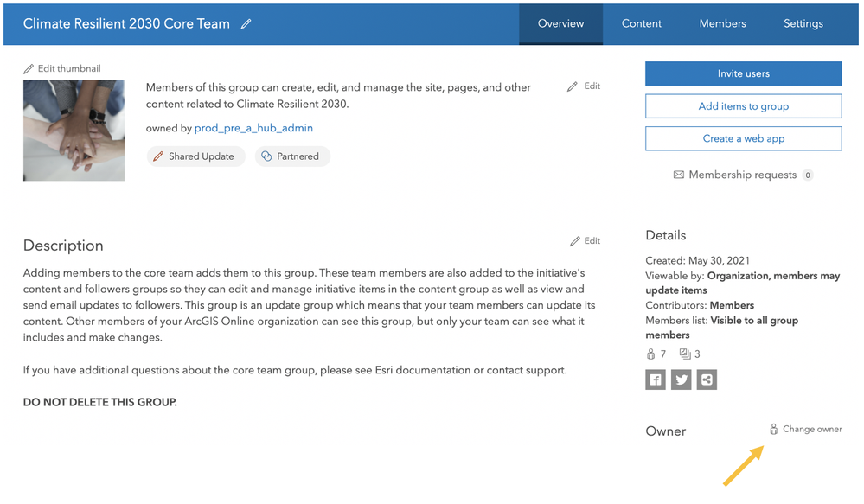The width and height of the screenshot is (864, 504).
Task: Switch to the Content tab
Action: click(642, 24)
